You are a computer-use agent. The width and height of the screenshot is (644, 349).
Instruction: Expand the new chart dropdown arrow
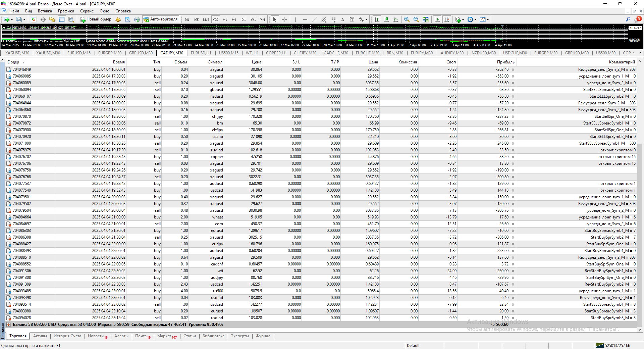click(12, 19)
